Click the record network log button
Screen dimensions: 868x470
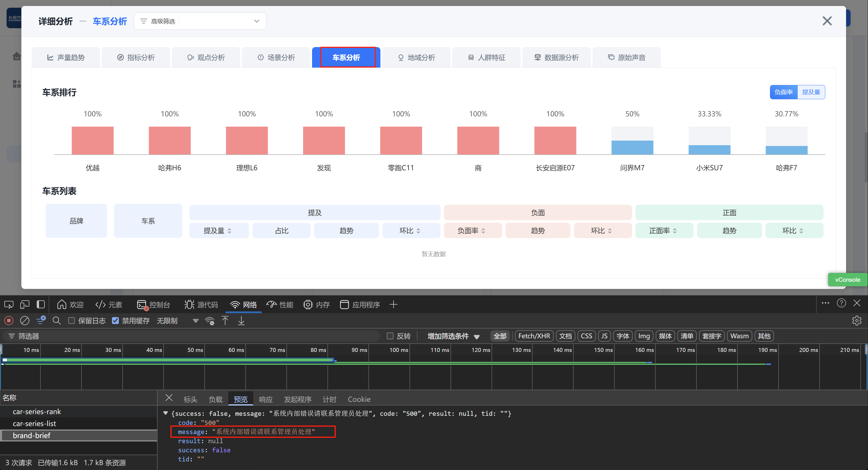pyautogui.click(x=9, y=321)
